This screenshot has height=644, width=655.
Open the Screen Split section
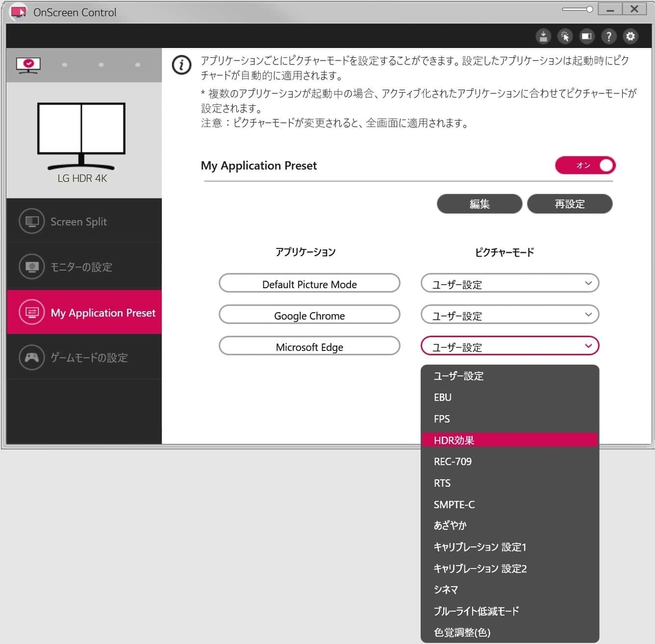pyautogui.click(x=84, y=222)
